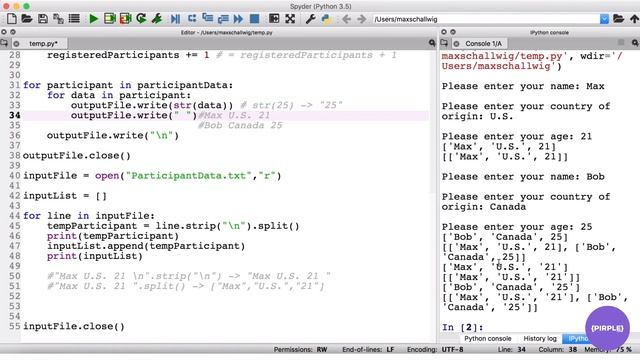The width and height of the screenshot is (640, 360).
Task: Browse for a working directory
Action: [x=618, y=19]
